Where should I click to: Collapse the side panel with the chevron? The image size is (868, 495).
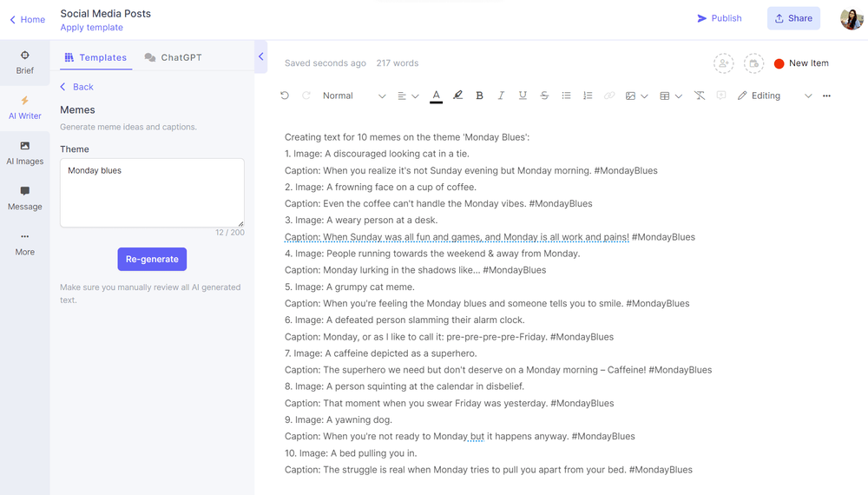[x=260, y=56]
